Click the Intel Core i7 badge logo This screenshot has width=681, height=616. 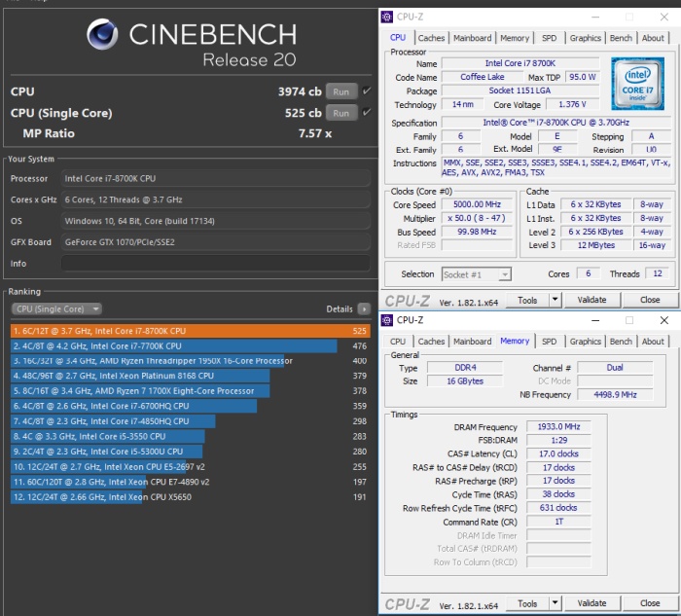(637, 84)
